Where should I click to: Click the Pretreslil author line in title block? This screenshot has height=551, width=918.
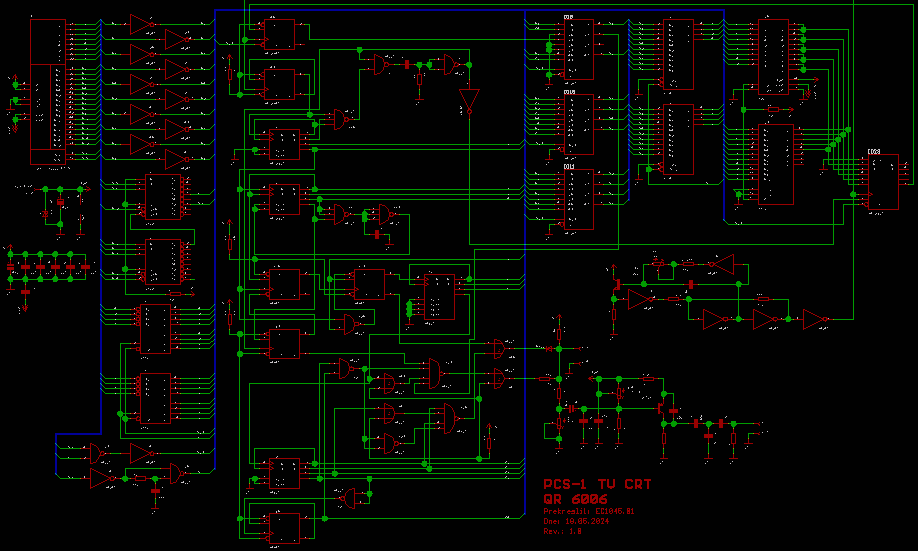[x=588, y=511]
